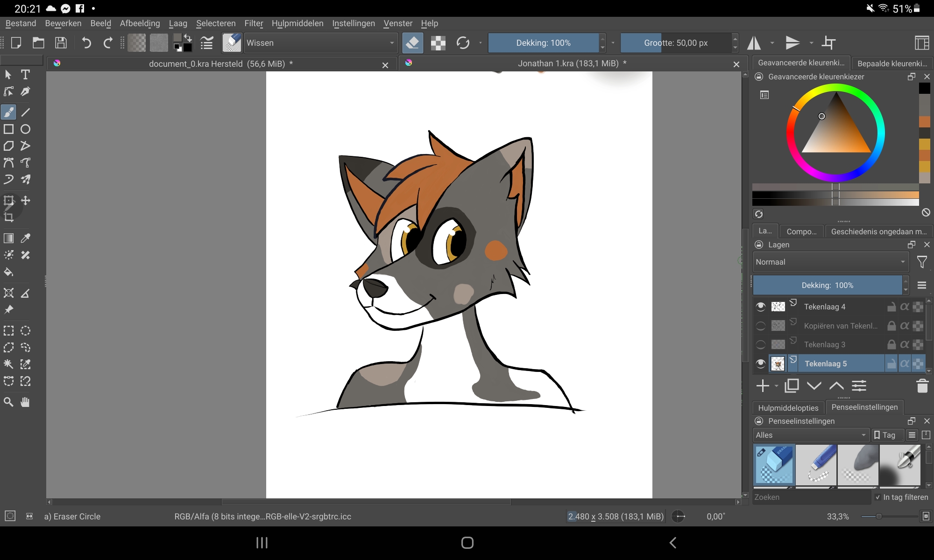Show the Tekenlaag 3 layer
This screenshot has width=934, height=560.
760,344
